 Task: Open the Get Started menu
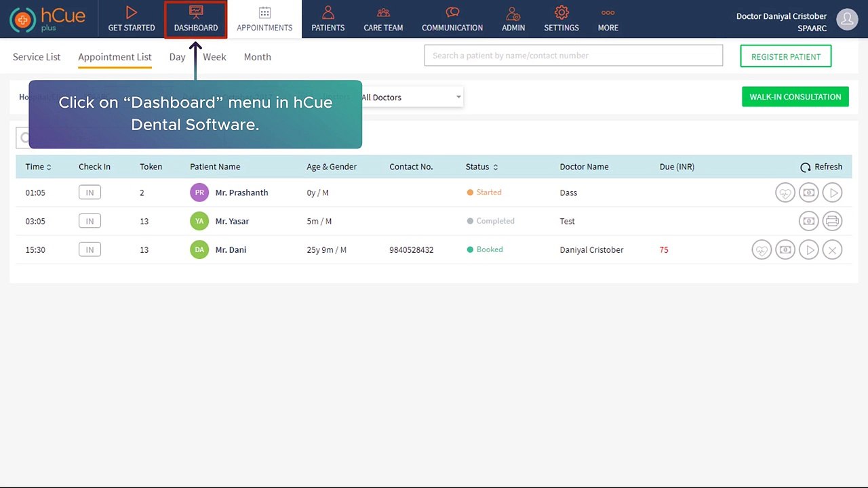132,19
